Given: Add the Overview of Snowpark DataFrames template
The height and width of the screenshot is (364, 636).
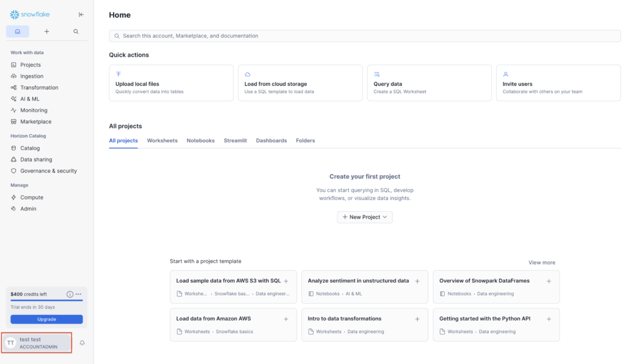Looking at the screenshot, I should tap(548, 281).
